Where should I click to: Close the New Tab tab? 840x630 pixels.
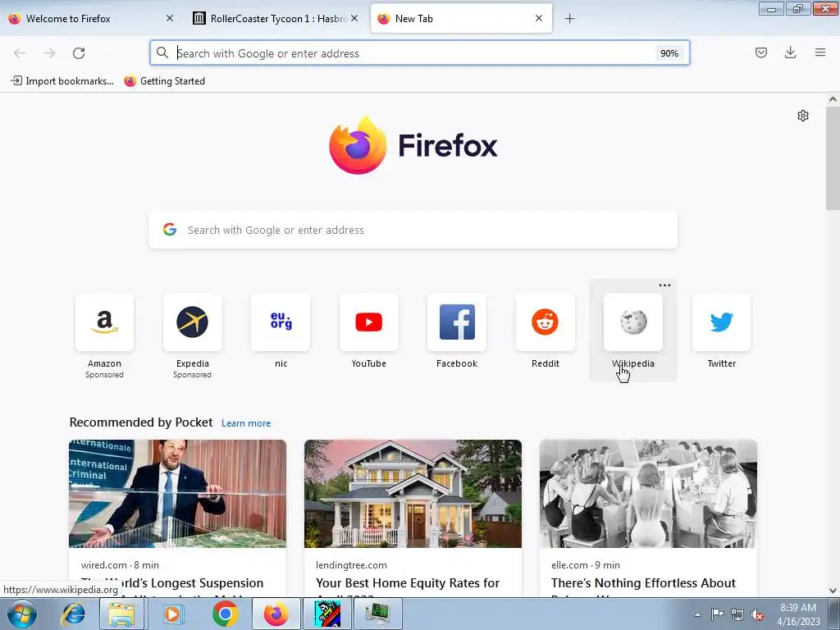click(x=539, y=18)
